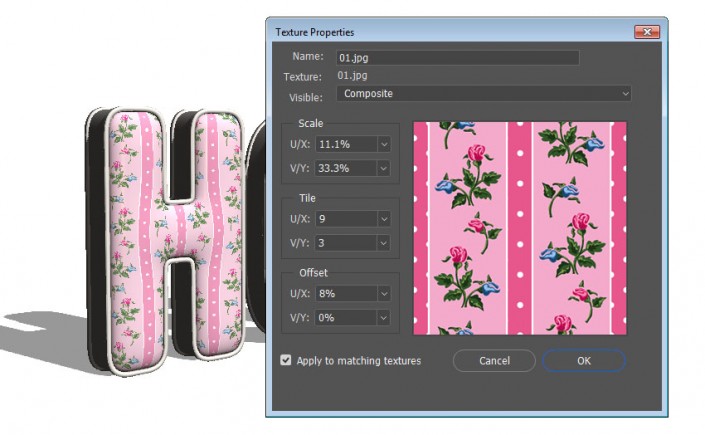Image resolution: width=705 pixels, height=435 pixels.
Task: Click the Offset U/X value 8%
Action: tap(344, 293)
